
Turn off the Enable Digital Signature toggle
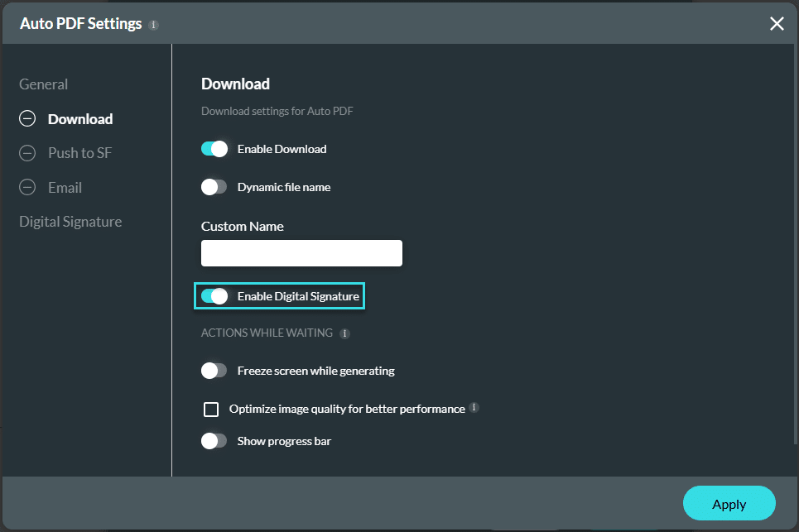point(214,296)
